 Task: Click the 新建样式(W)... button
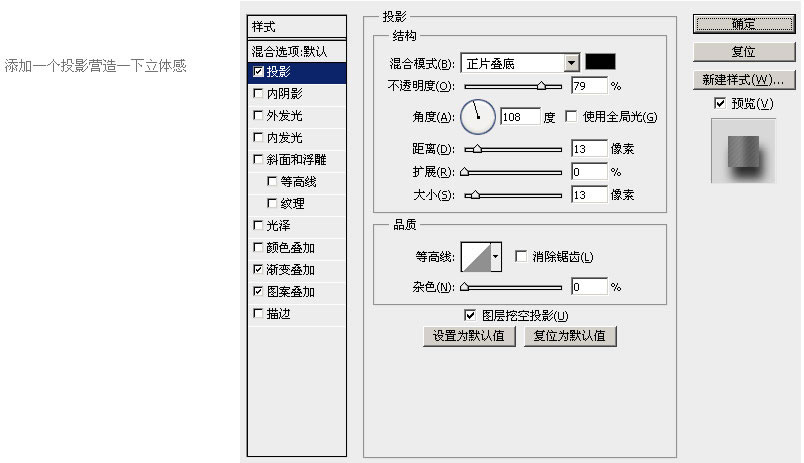click(743, 80)
